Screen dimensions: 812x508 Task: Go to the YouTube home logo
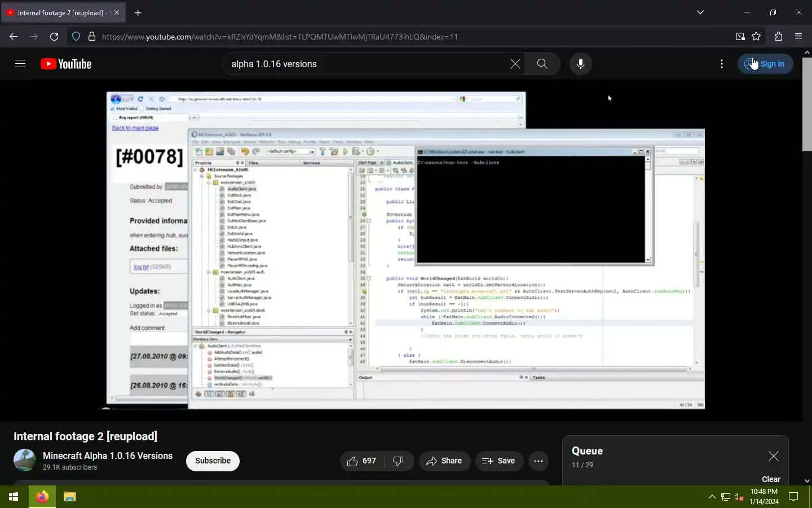(x=66, y=64)
